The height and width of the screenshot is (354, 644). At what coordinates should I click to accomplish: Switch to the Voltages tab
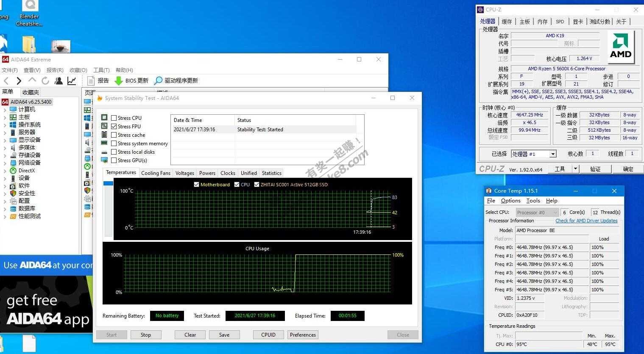[184, 173]
